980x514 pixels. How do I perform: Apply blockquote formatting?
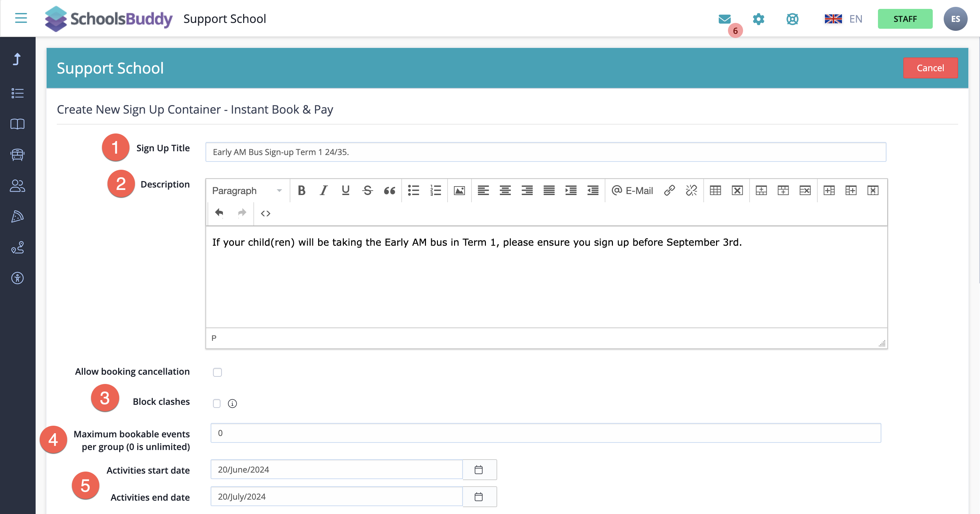(389, 191)
